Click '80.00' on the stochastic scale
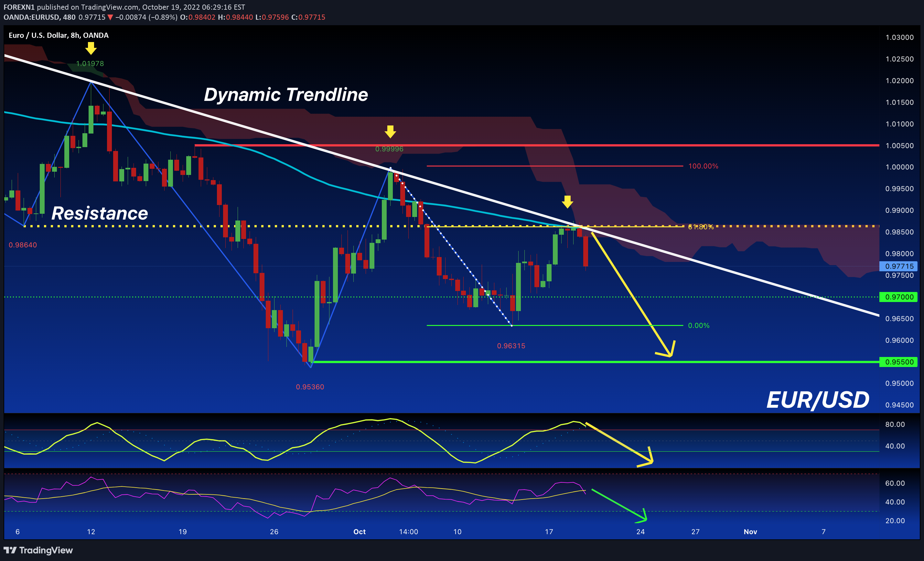 click(x=895, y=425)
